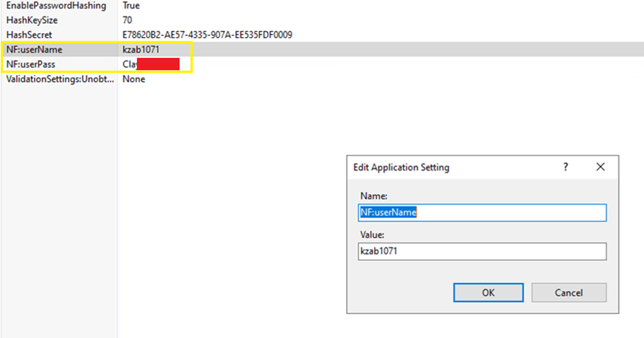The width and height of the screenshot is (644, 338).
Task: Click the None value for ValidationSettings
Action: tap(133, 79)
